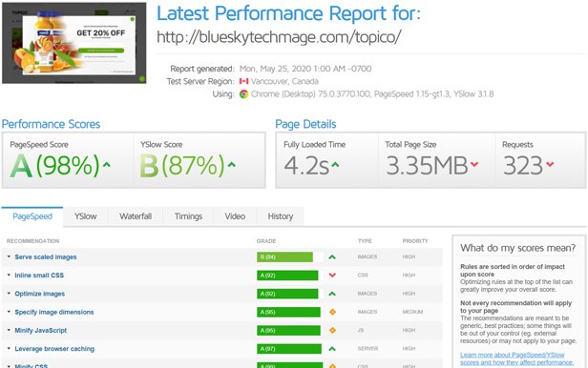Click Serve scaled images trend arrow
The height and width of the screenshot is (368, 588).
pos(332,257)
